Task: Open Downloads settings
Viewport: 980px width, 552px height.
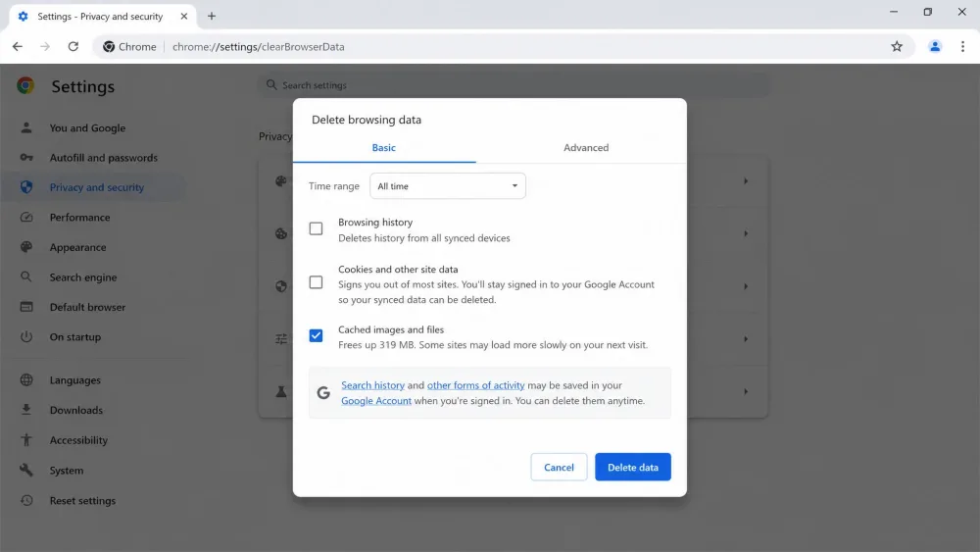Action: [x=76, y=410]
